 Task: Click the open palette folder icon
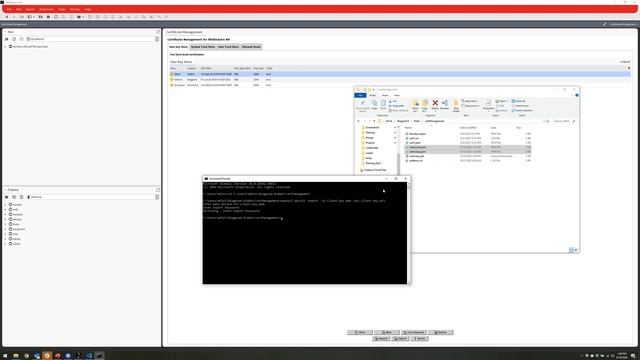pos(7,197)
